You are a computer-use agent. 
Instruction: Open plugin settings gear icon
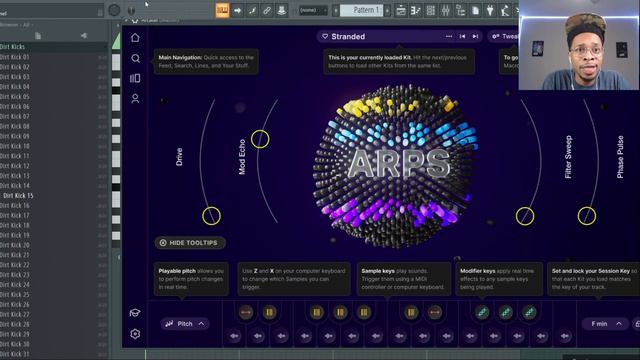point(135,334)
